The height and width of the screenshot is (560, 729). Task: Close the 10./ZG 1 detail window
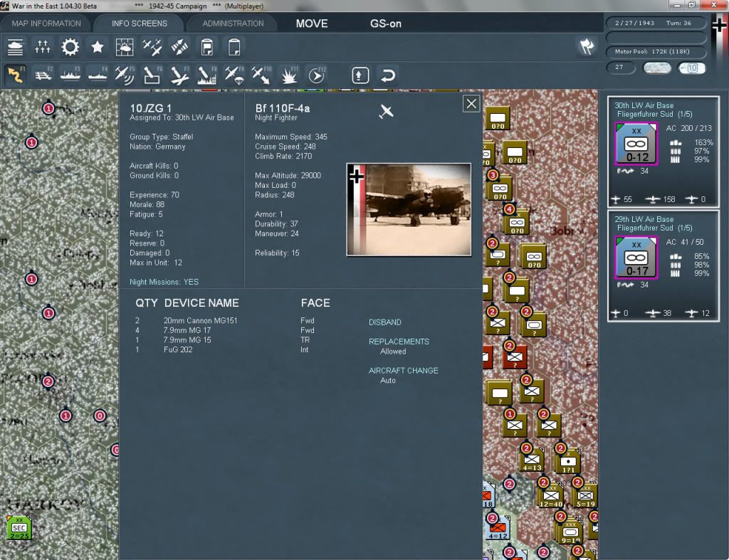coord(471,104)
